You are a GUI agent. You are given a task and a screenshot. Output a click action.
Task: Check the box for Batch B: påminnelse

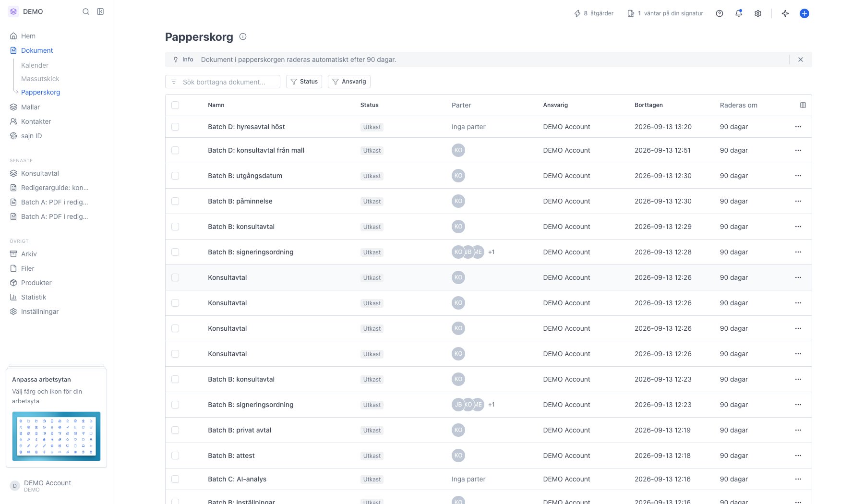pyautogui.click(x=175, y=201)
